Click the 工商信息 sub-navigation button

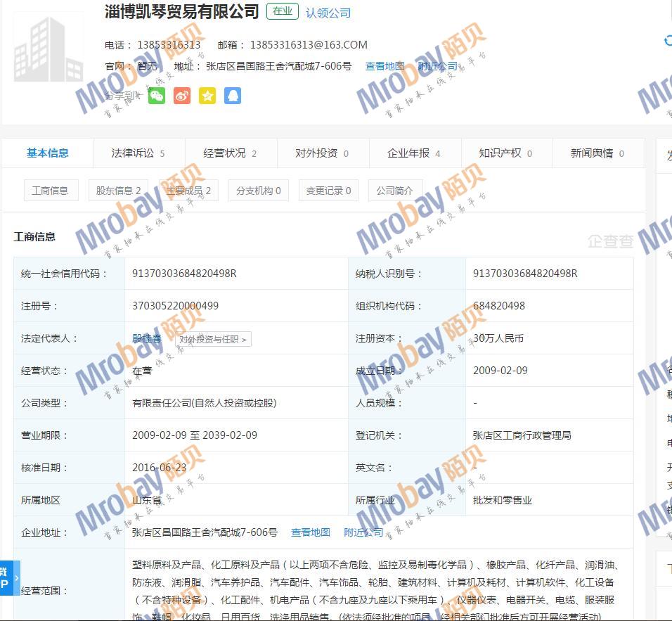tap(51, 191)
